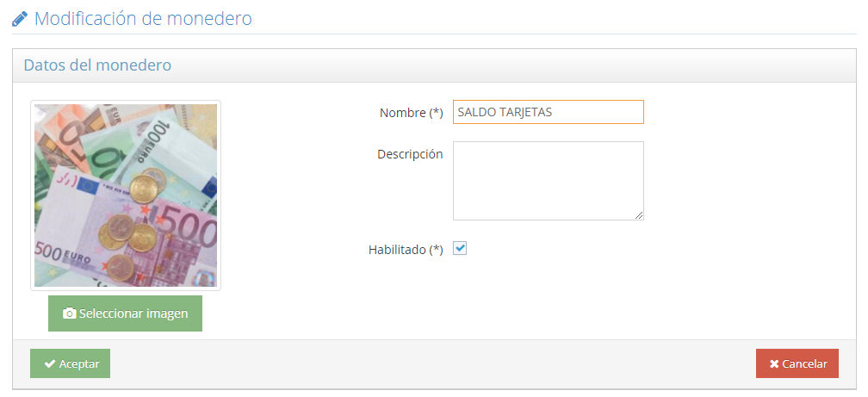
Task: Click the Modificación de monedero title text
Action: pyautogui.click(x=143, y=18)
